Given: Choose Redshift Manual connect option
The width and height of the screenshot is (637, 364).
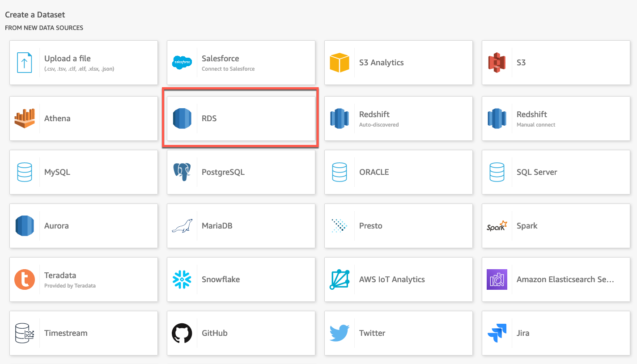Looking at the screenshot, I should click(556, 119).
